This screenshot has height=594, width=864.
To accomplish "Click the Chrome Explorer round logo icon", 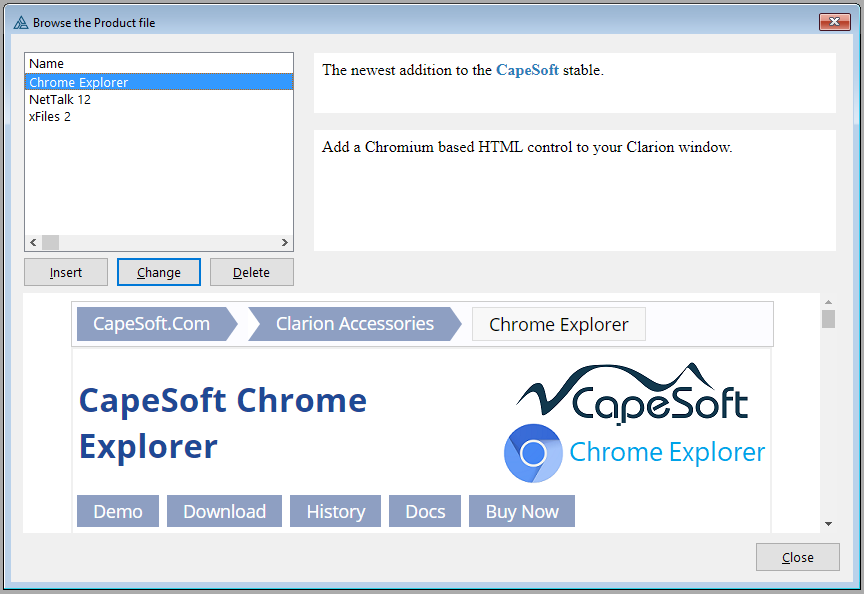I will 533,453.
